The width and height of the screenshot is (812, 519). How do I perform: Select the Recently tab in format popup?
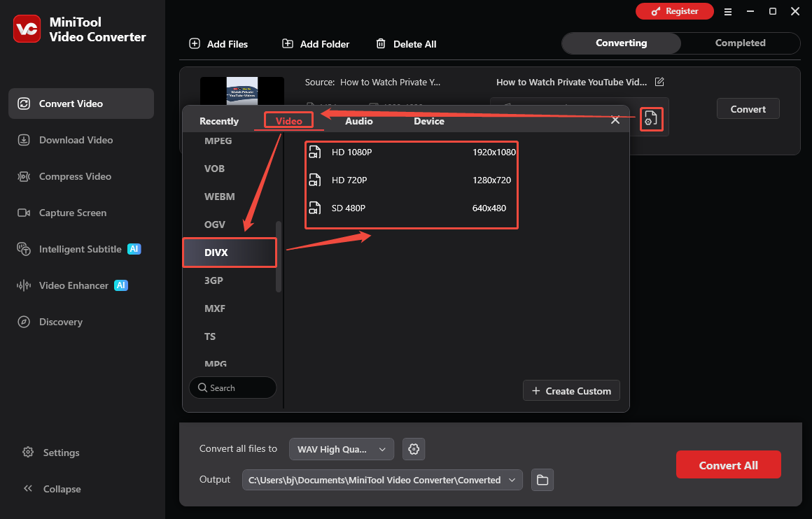click(219, 120)
